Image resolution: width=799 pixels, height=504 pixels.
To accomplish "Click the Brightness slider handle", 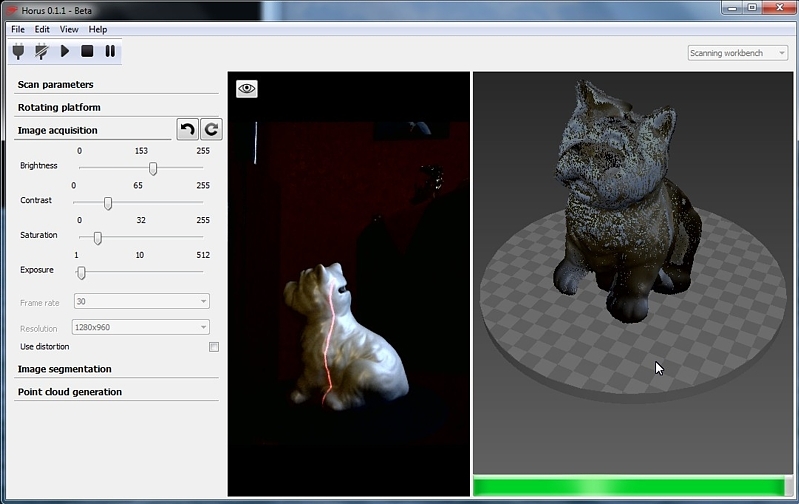I will [x=153, y=169].
